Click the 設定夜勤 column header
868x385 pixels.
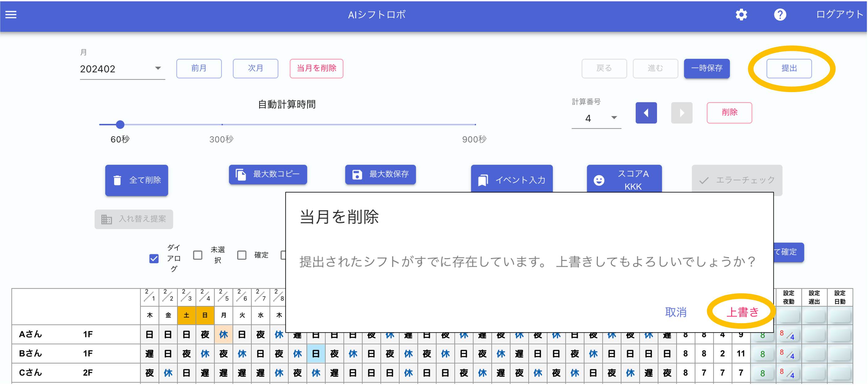[789, 297]
